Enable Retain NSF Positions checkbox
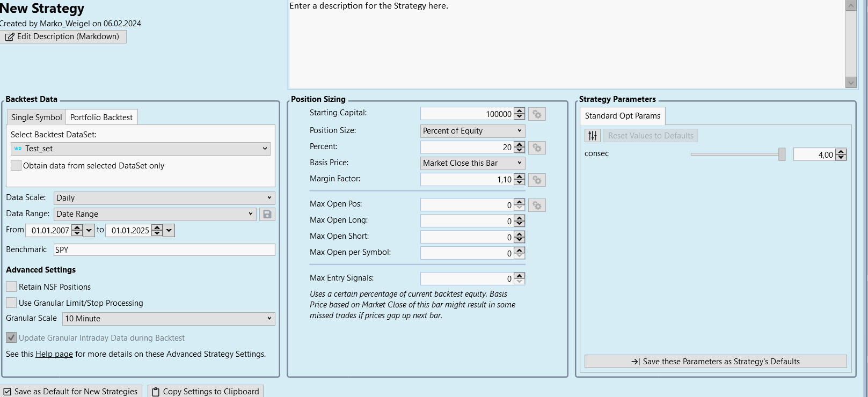The height and width of the screenshot is (397, 868). coord(11,286)
